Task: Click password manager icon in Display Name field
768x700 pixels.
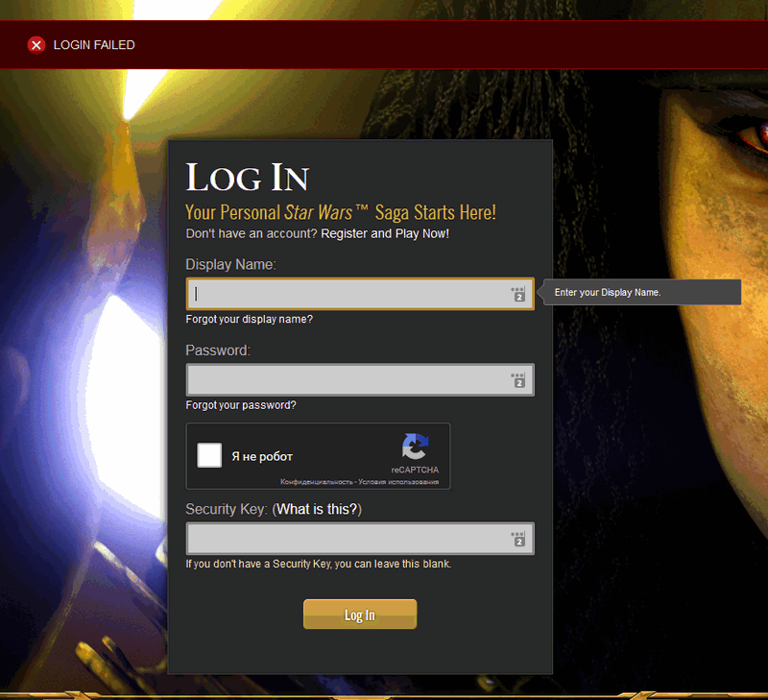Action: coord(518,295)
